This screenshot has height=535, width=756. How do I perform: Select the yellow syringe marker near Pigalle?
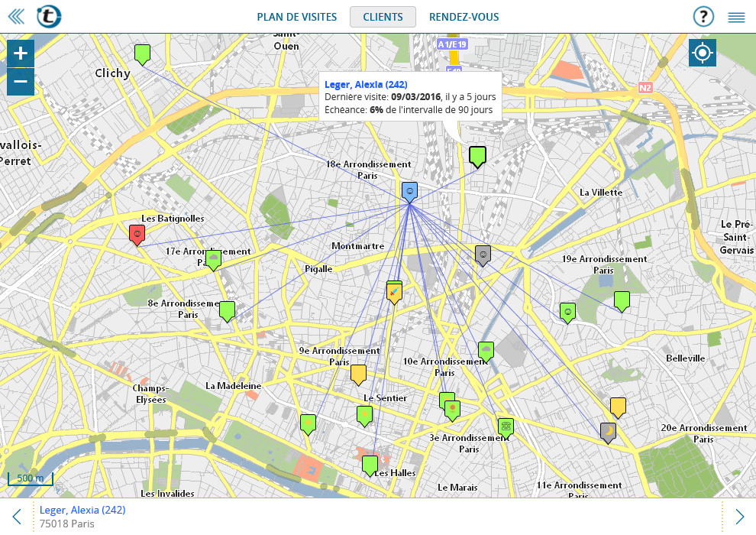[x=394, y=291]
